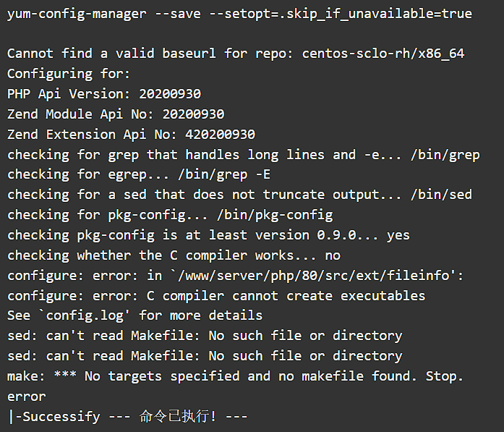
Task: Click the yum-config-manager command line
Action: [240, 14]
